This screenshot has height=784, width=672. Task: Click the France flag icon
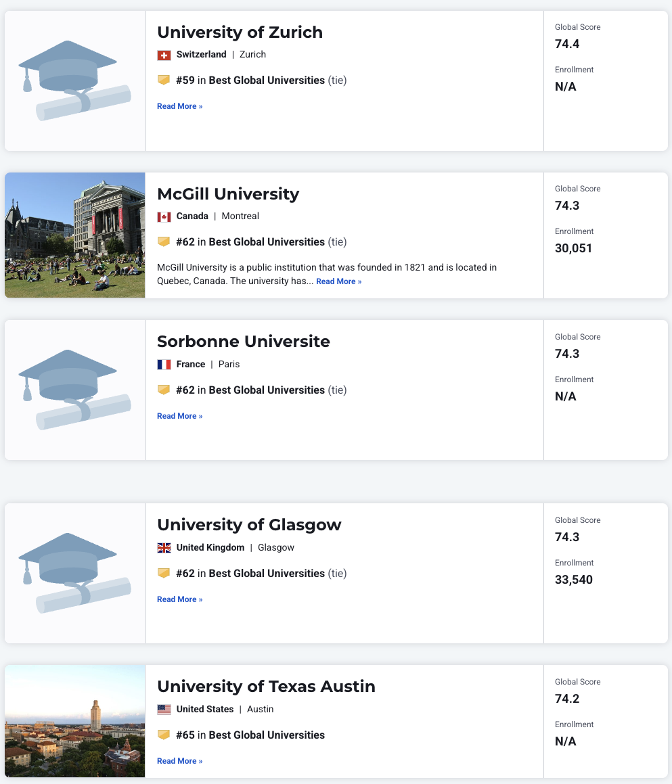pos(163,365)
